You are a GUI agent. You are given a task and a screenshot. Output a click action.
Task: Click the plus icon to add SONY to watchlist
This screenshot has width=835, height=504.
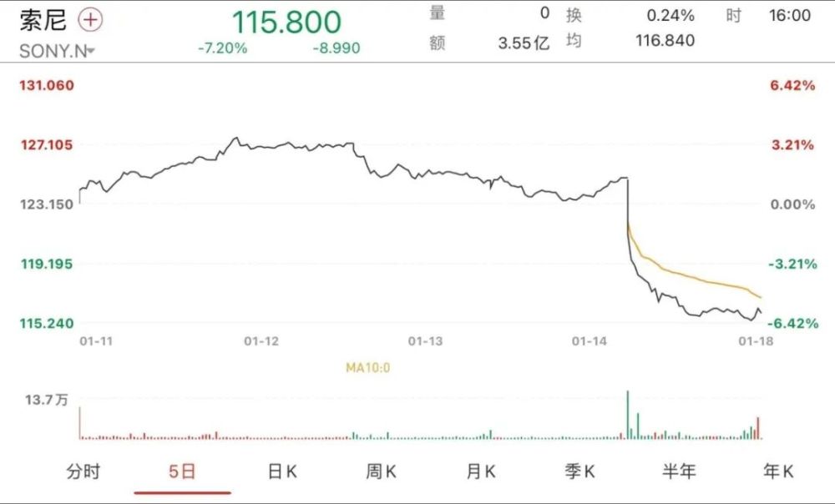click(89, 18)
